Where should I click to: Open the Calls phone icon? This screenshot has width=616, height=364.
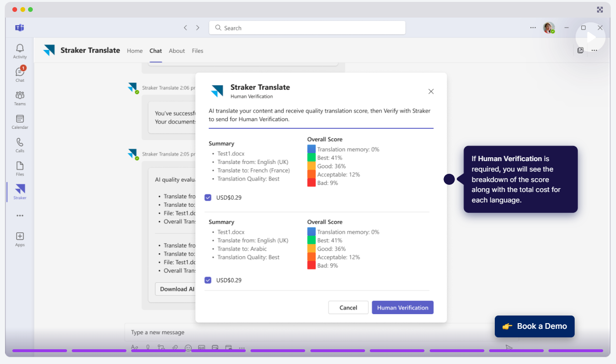[20, 145]
